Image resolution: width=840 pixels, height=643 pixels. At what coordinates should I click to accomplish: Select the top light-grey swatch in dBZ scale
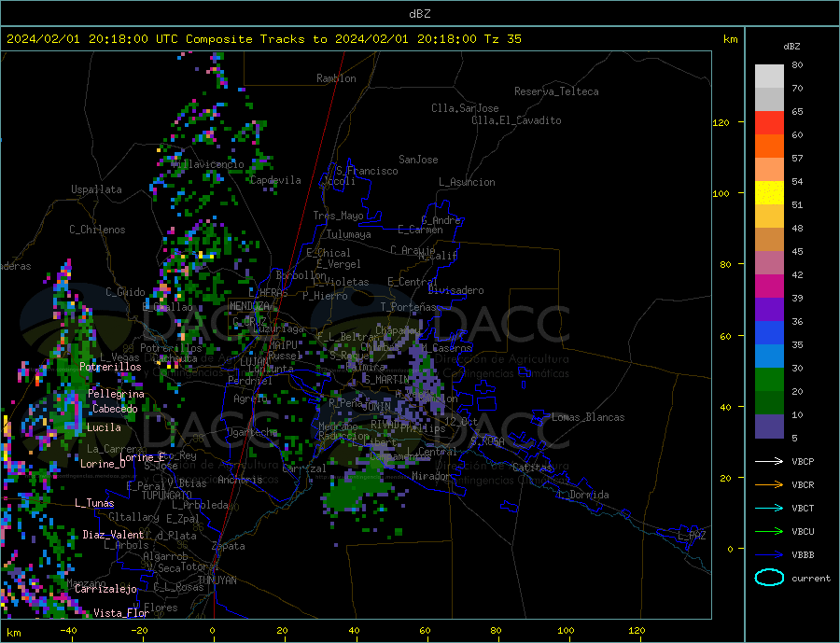tap(769, 77)
